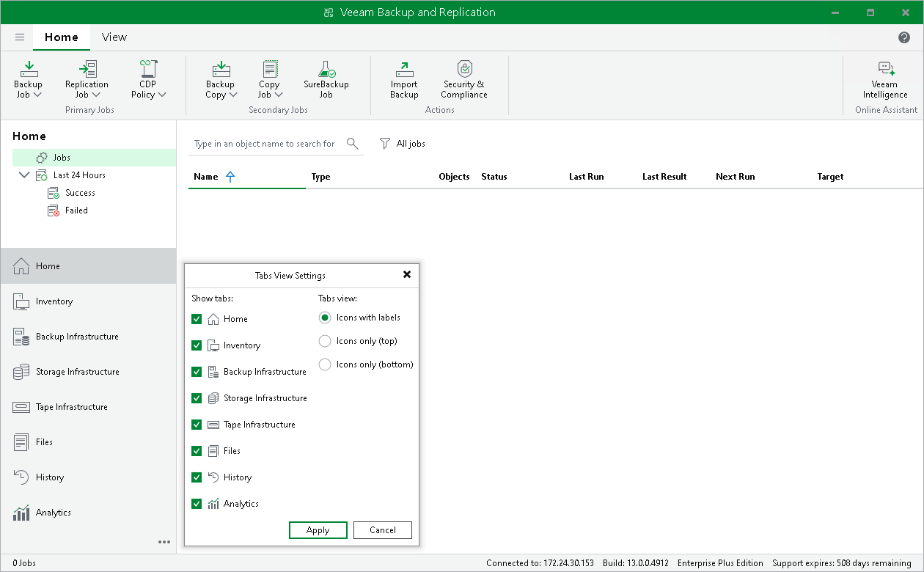Uncheck the Storage Infrastructure tab checkbox
Image resolution: width=924 pixels, height=572 pixels.
tap(197, 398)
